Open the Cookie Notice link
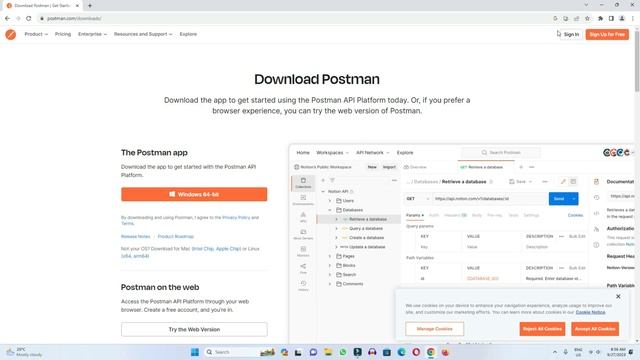640x360 pixels. pyautogui.click(x=590, y=312)
